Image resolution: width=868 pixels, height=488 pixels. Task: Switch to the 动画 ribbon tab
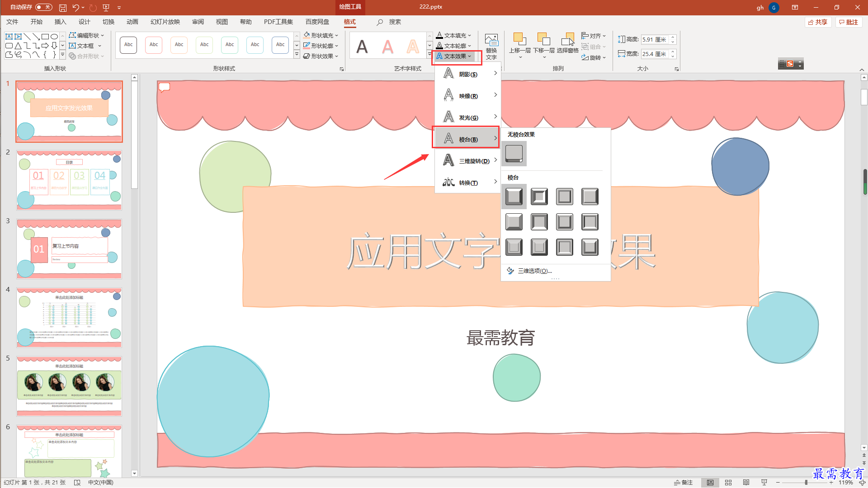click(x=132, y=22)
